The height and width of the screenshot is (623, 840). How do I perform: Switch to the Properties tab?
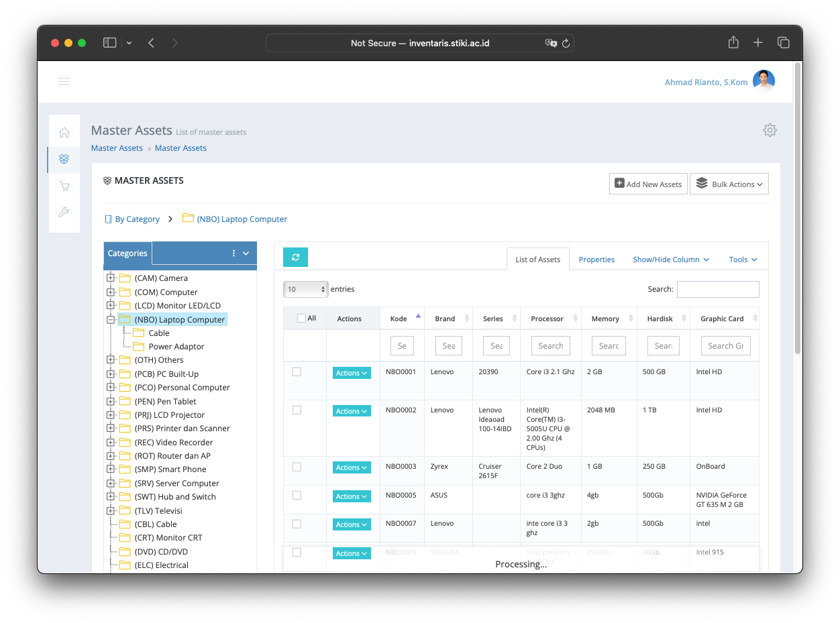(596, 260)
